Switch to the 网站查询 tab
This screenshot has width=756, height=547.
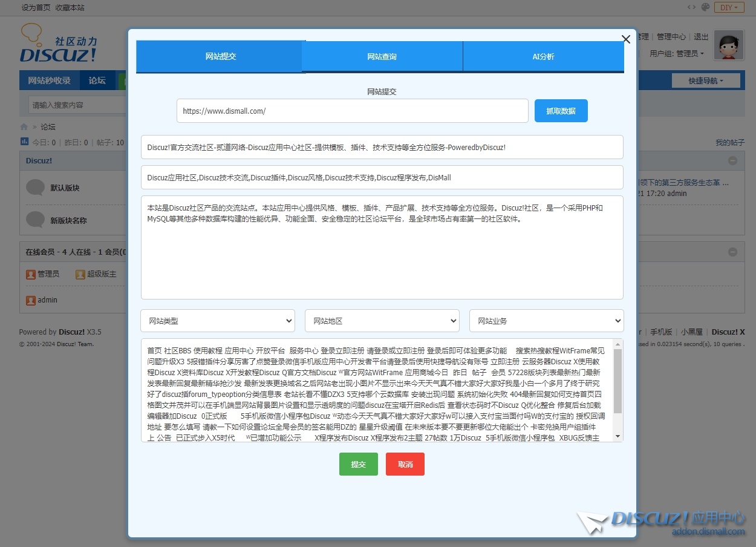[382, 57]
